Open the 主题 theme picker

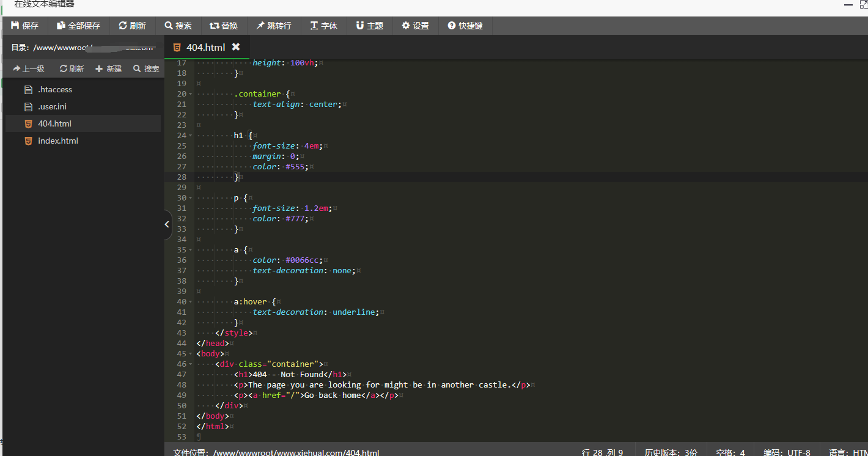[370, 26]
